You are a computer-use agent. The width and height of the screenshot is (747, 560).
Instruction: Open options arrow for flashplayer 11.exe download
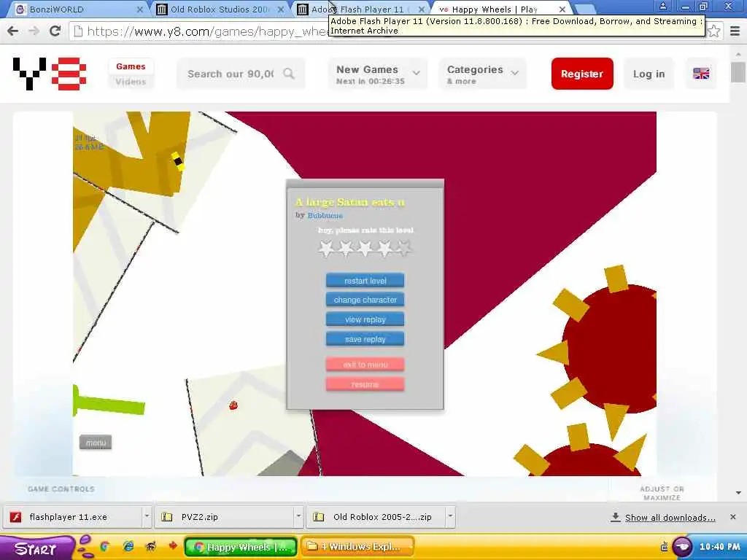(147, 516)
